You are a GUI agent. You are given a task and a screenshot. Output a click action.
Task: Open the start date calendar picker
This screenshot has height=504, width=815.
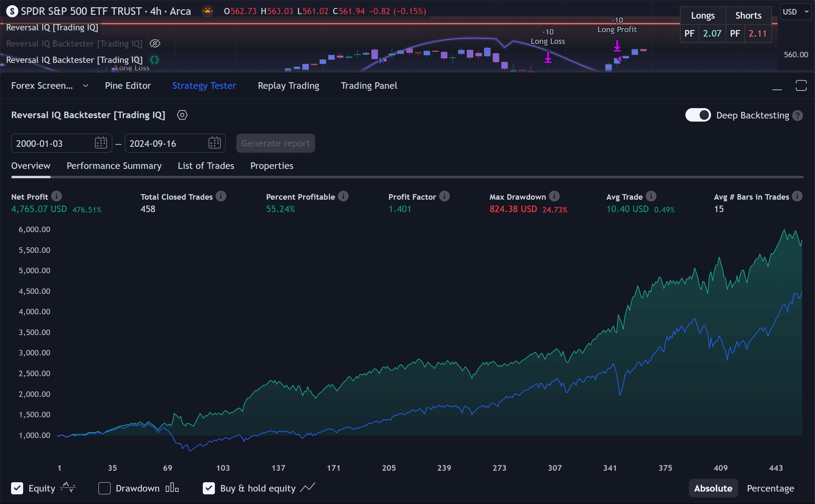pyautogui.click(x=101, y=143)
